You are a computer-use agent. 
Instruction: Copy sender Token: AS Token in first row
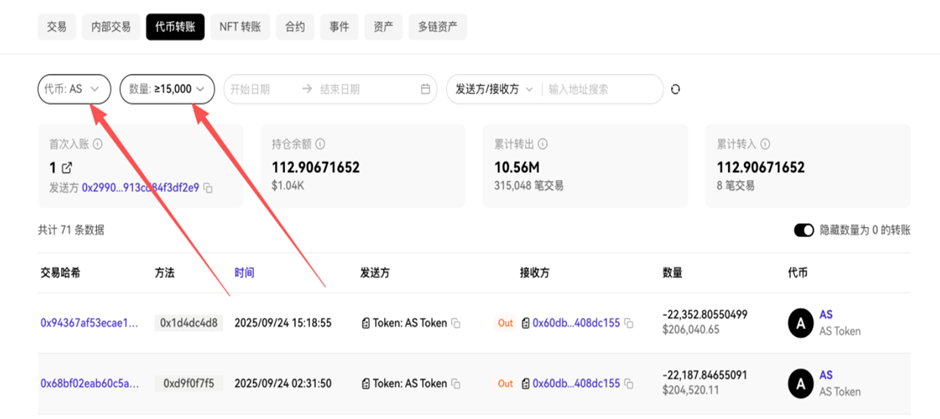click(x=456, y=323)
